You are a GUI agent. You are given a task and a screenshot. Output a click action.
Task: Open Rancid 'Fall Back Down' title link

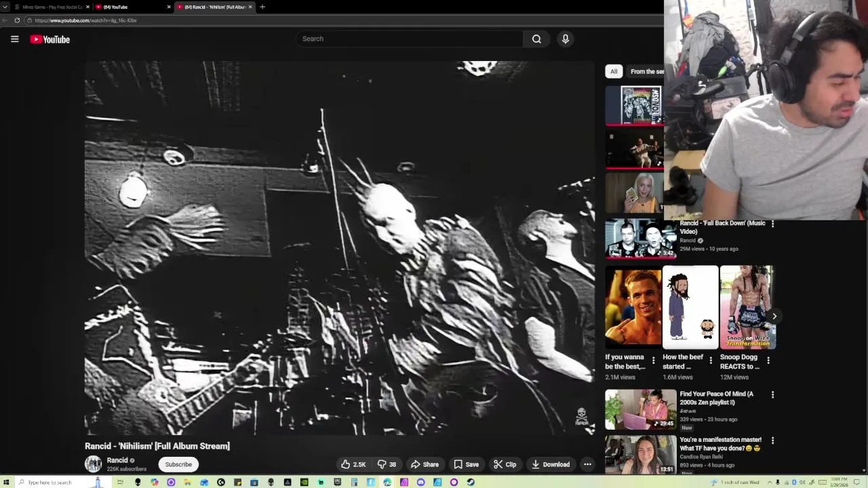[722, 227]
